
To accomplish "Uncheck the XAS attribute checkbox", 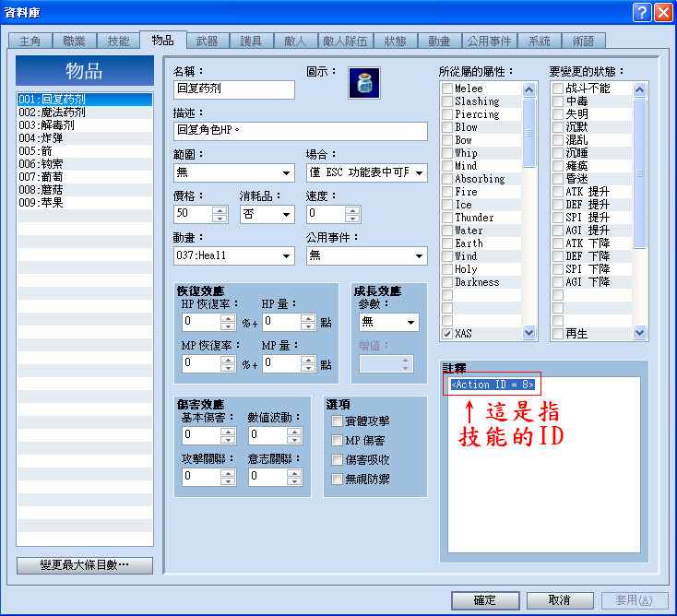I will coord(447,334).
